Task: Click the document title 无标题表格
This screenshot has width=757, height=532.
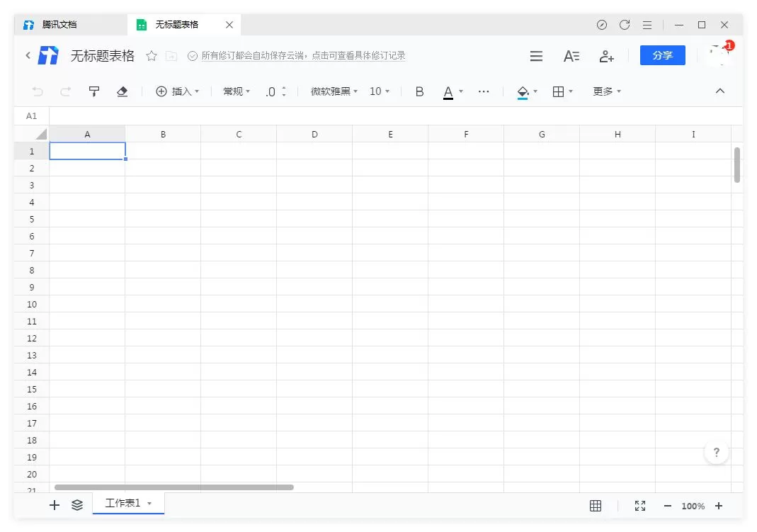Action: [x=103, y=55]
